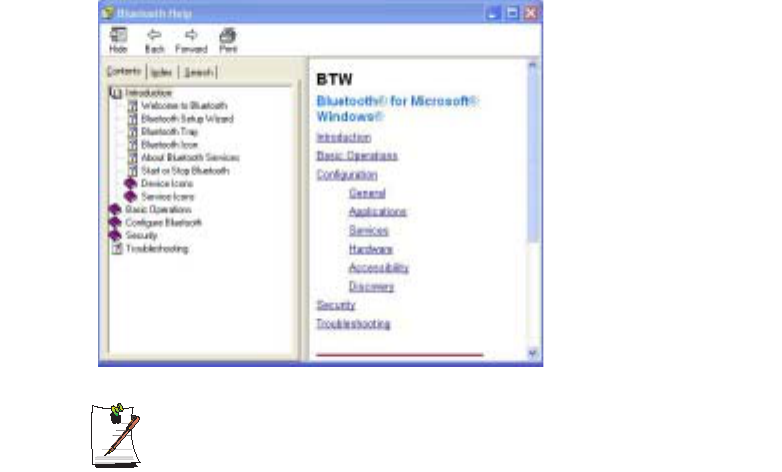Select Configure Bluetooth in the tree

(164, 223)
